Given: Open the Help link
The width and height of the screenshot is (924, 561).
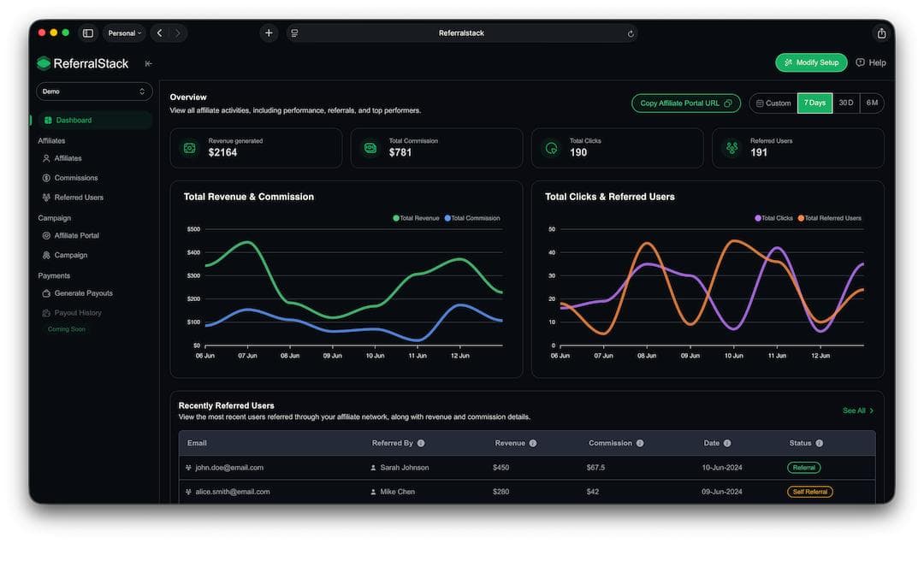Looking at the screenshot, I should pos(871,62).
